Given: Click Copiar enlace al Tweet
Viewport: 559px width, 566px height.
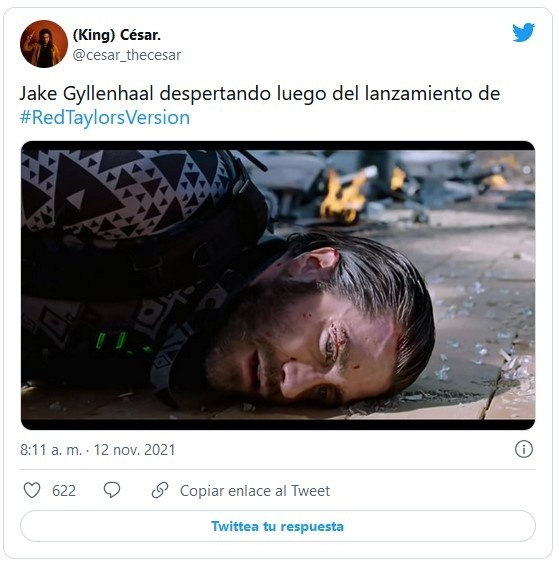Looking at the screenshot, I should tap(255, 491).
